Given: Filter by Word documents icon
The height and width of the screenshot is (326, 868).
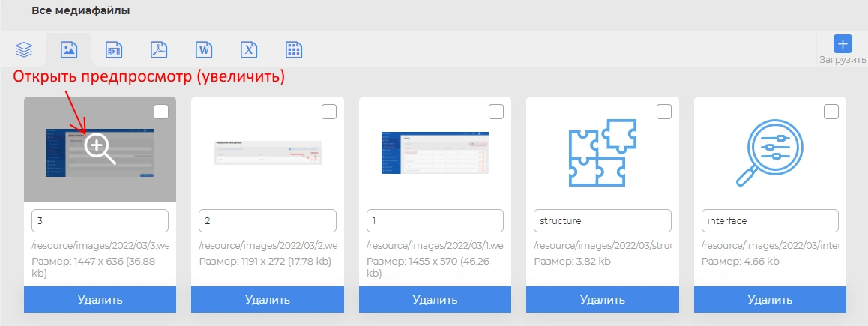Looking at the screenshot, I should 204,50.
